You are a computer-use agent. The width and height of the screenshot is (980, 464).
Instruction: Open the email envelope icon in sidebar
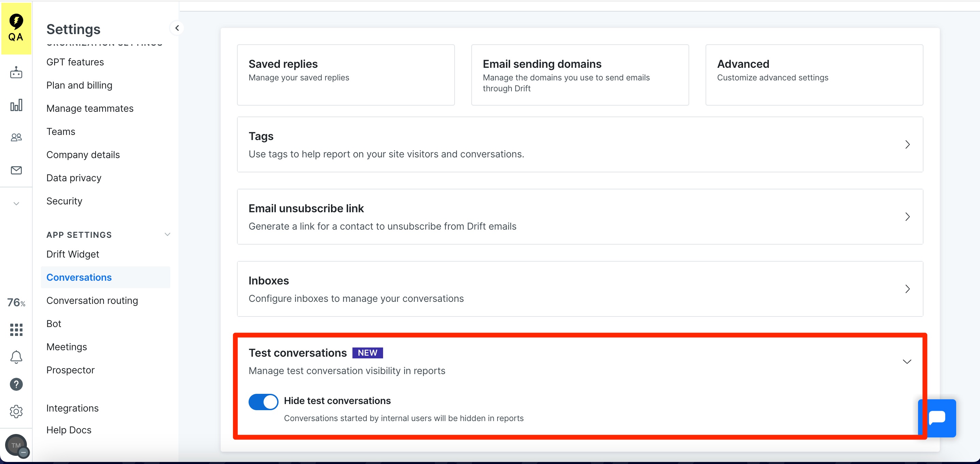(16, 170)
